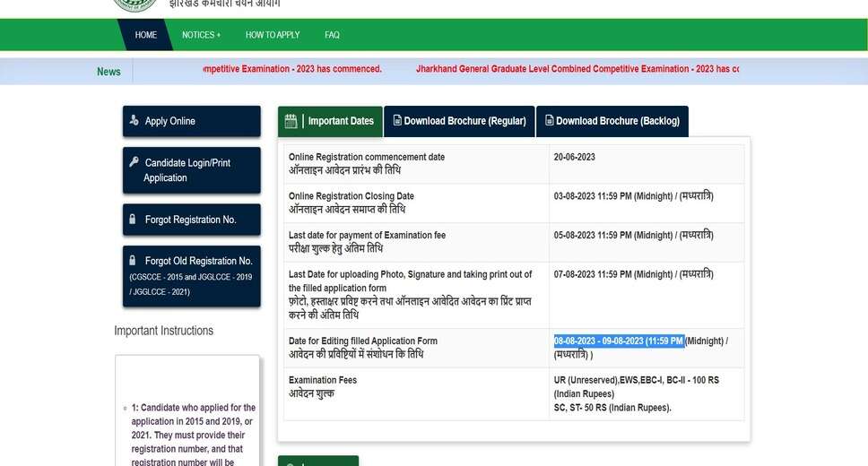Open Candidate Login/Print Application
The height and width of the screenshot is (466, 868).
[x=192, y=170]
